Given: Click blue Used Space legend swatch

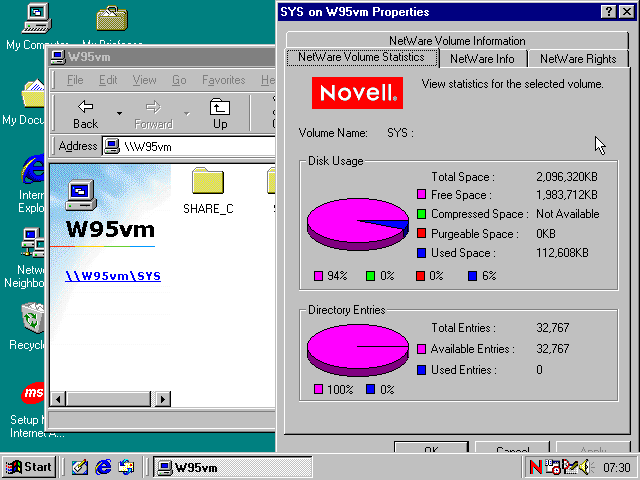Looking at the screenshot, I should point(421,253).
